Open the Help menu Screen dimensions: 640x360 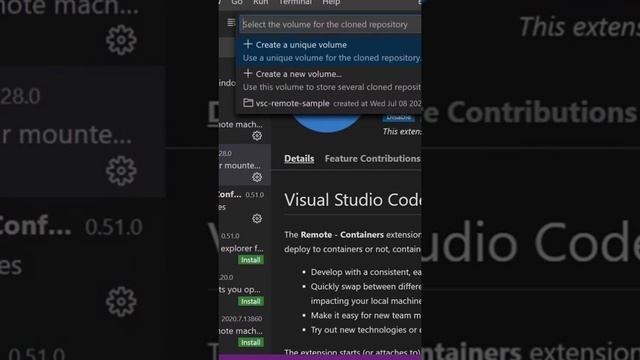point(331,2)
